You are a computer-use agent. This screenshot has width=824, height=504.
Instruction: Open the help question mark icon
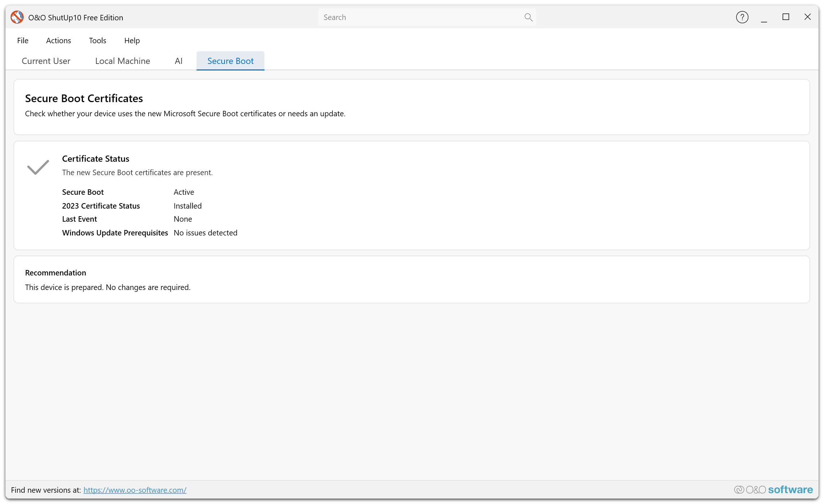(742, 17)
